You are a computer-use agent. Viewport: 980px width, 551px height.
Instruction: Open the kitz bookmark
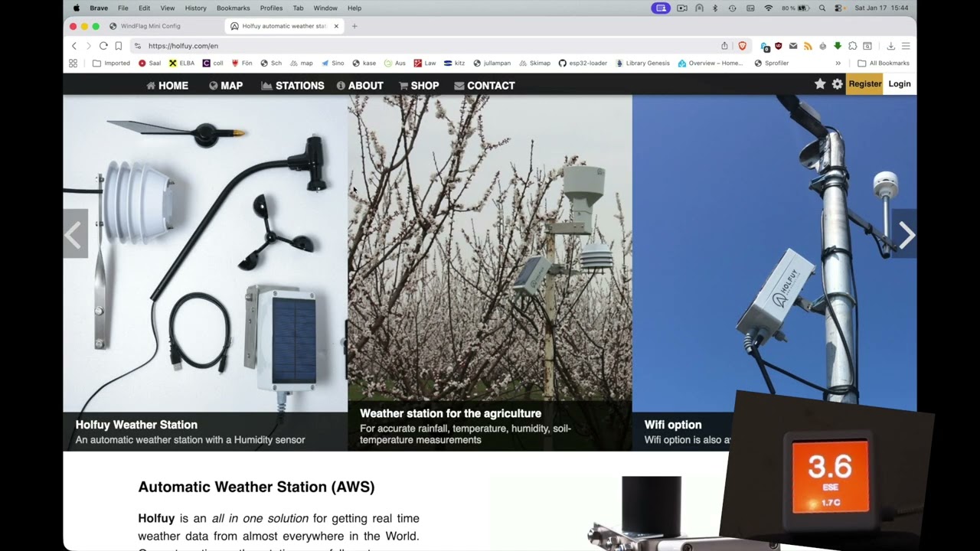454,64
